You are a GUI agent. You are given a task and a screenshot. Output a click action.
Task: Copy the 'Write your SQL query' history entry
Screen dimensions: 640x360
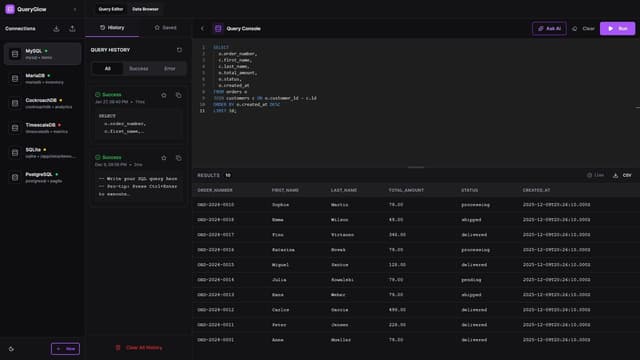pyautogui.click(x=179, y=158)
